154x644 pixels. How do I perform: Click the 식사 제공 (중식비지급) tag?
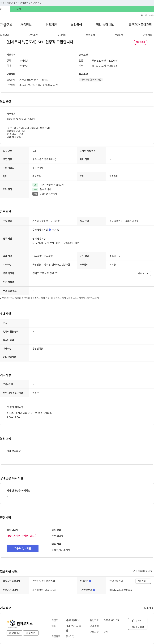91,80
